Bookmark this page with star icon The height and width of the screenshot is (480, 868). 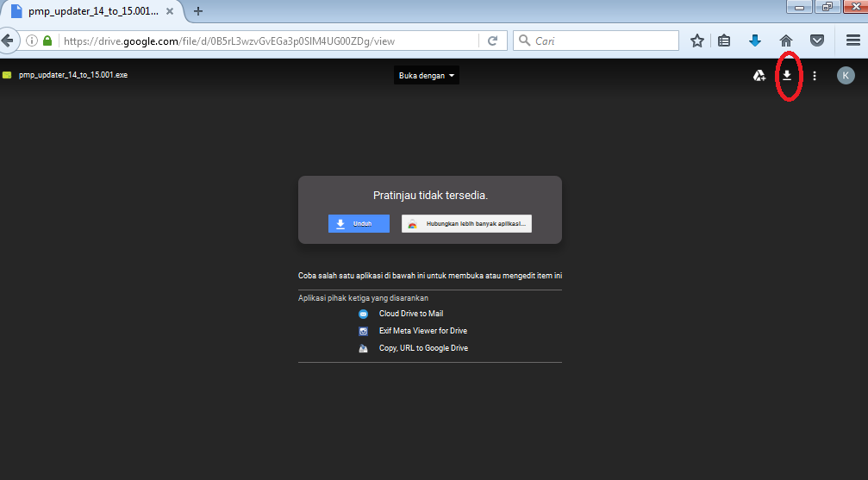(697, 41)
